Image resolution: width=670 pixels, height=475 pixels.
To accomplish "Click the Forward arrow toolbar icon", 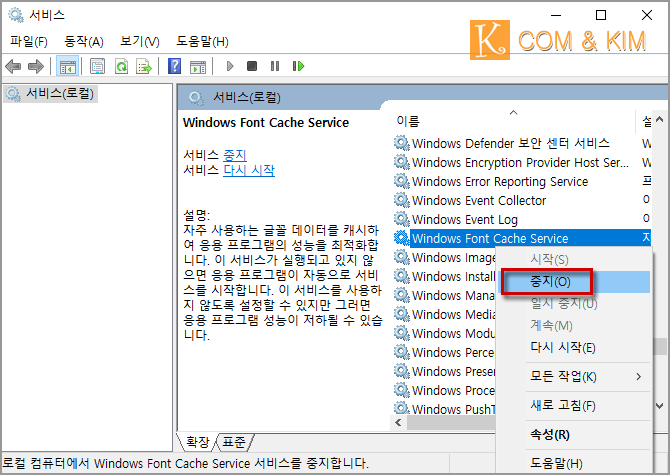I will point(36,66).
